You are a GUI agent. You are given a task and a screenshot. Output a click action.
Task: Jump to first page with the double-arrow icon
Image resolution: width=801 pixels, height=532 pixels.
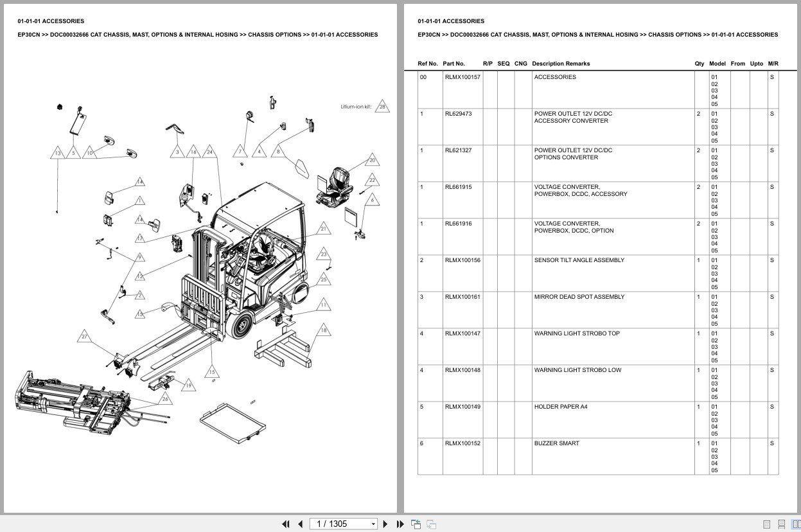tap(286, 524)
